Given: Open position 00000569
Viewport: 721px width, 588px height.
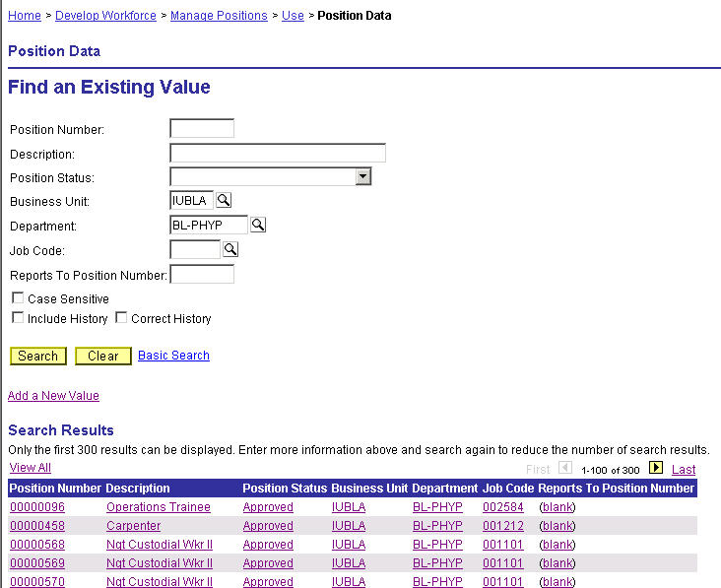Looking at the screenshot, I should tap(37, 563).
